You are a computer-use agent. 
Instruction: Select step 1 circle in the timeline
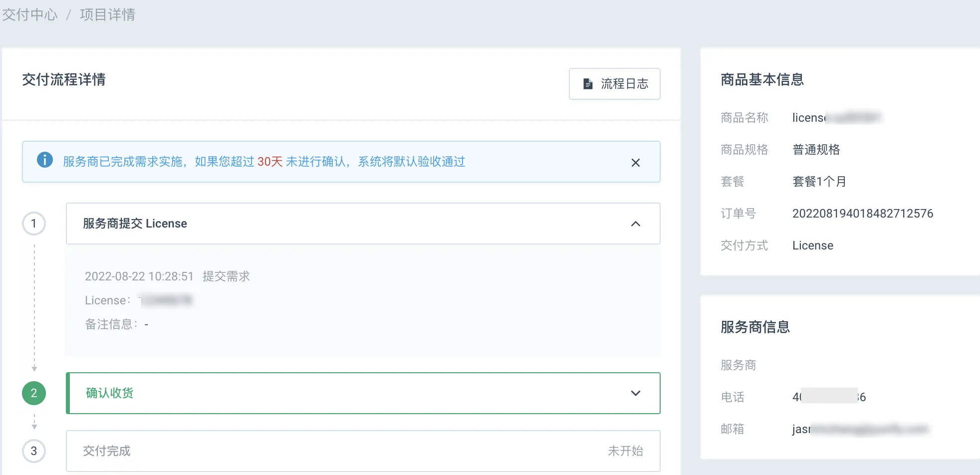click(x=34, y=224)
